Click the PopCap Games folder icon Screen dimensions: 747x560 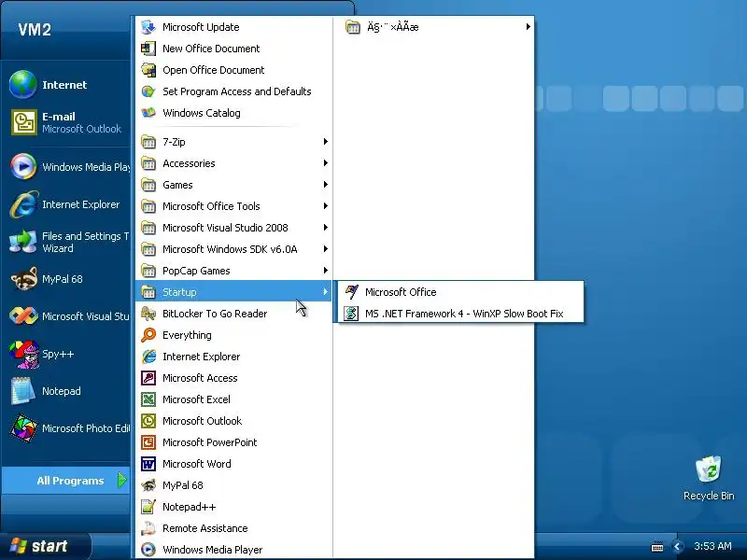tap(148, 271)
